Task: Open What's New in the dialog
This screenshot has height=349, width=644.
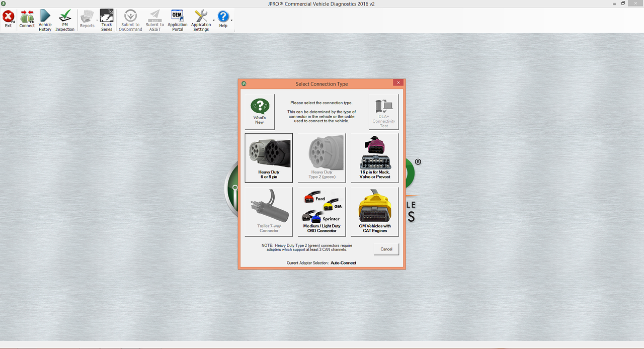Action: pyautogui.click(x=260, y=112)
